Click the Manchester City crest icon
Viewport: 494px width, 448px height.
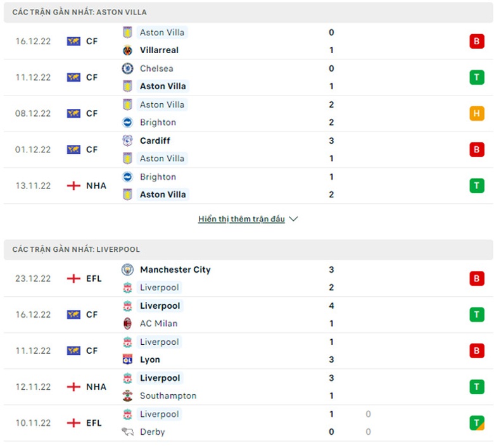(x=127, y=270)
